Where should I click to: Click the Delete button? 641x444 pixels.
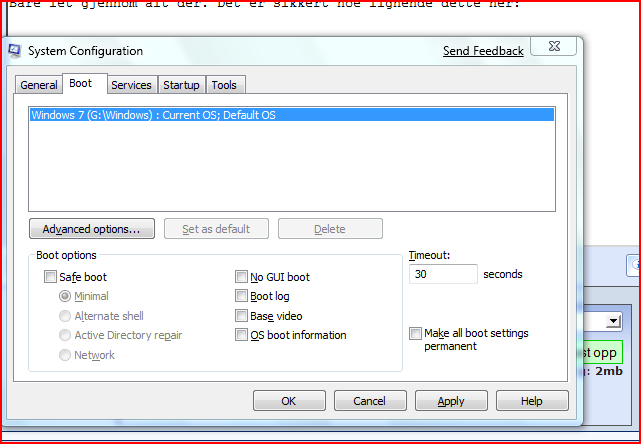click(330, 229)
